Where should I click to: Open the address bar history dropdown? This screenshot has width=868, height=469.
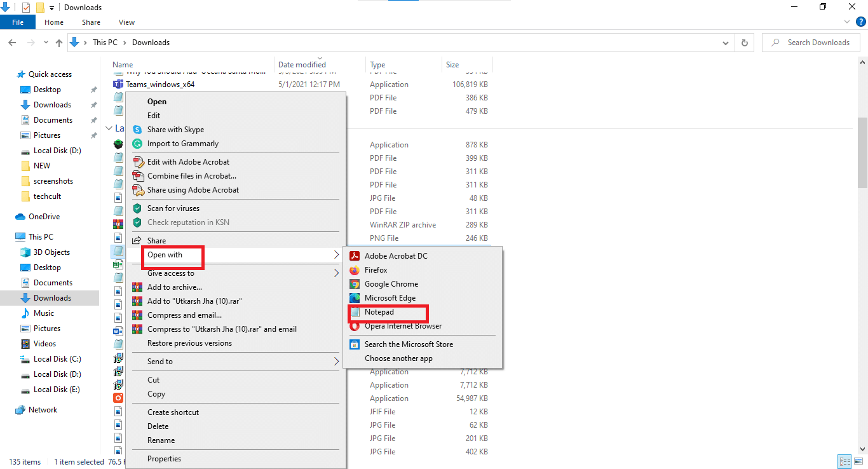pos(725,42)
